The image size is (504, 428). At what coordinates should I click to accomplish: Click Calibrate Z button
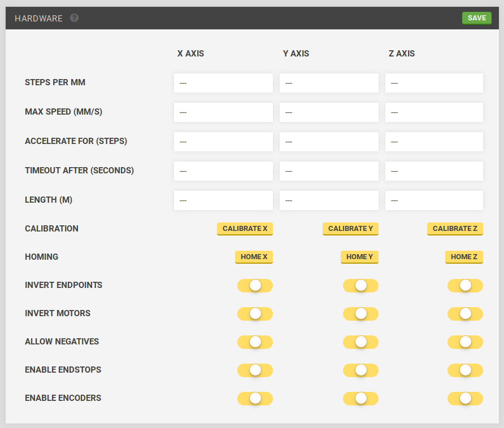[455, 229]
